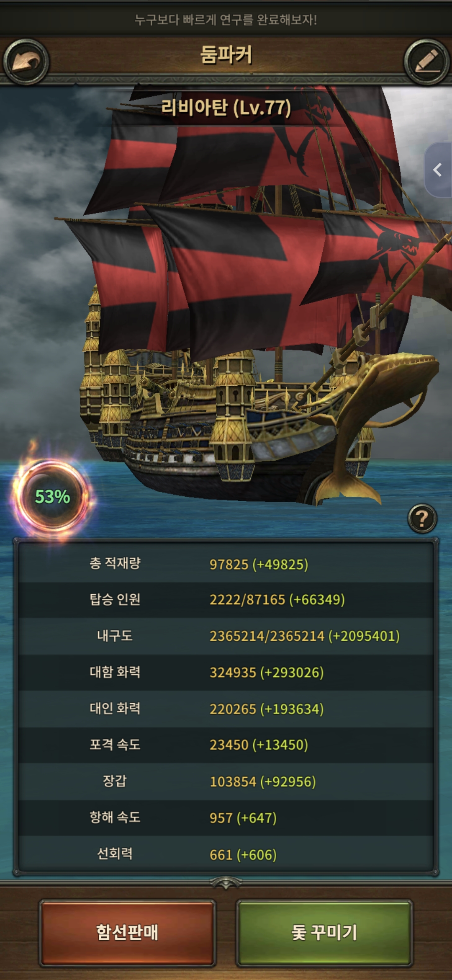Expand the side panel chevron tab
452x980 pixels.
pos(438,170)
